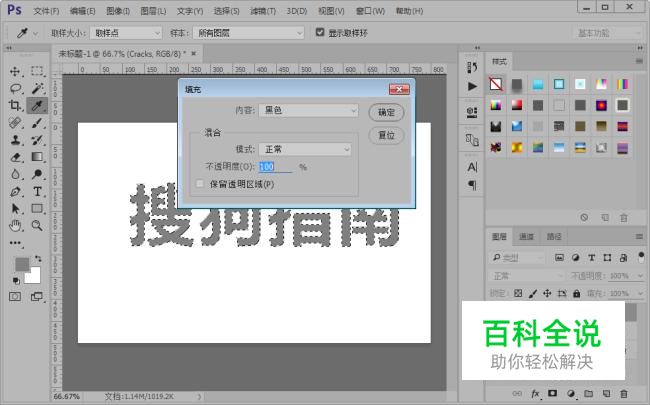Toggle lock all padlock icon
Viewport: 650px width, 405px height.
pos(577,293)
